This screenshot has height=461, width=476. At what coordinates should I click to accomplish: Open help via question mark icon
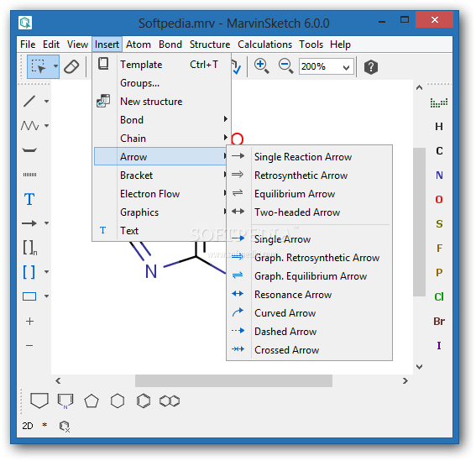pos(371,67)
